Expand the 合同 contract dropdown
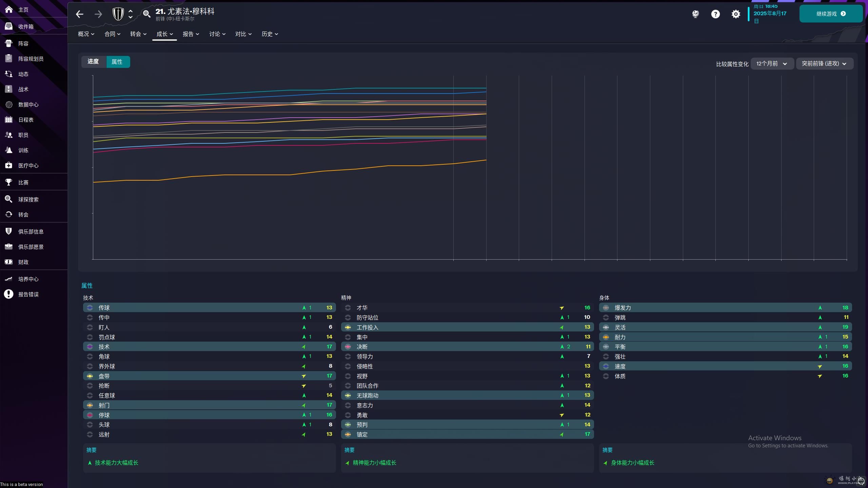This screenshot has height=488, width=868. pyautogui.click(x=113, y=34)
